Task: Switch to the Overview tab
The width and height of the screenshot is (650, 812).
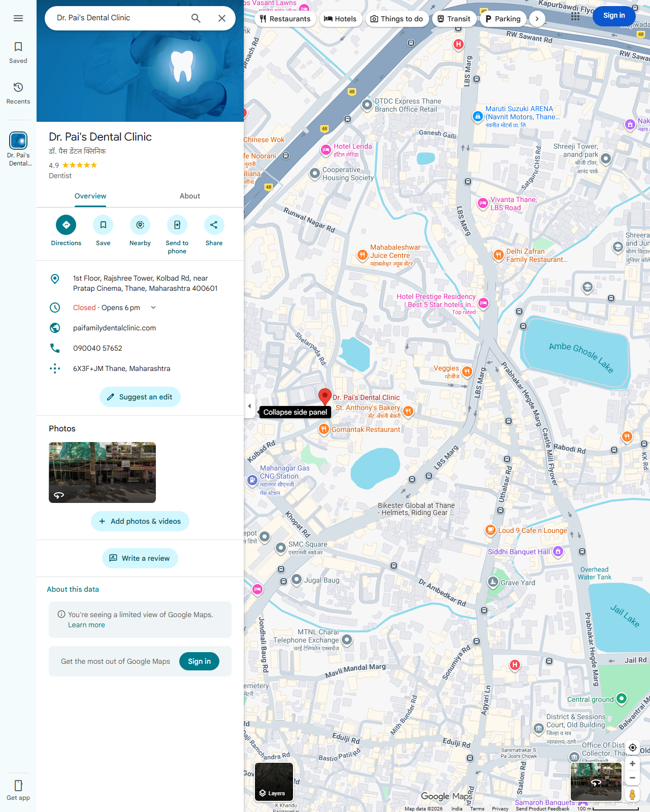Action: point(90,196)
